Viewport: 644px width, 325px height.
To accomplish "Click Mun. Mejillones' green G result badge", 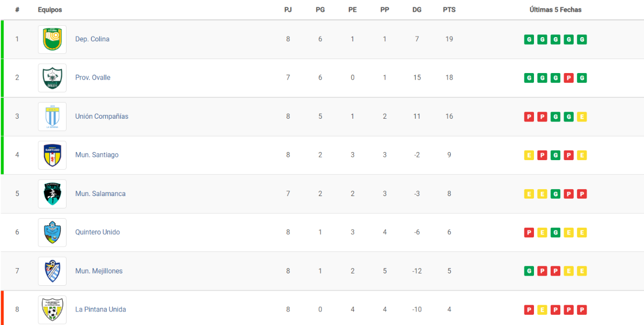I will [529, 271].
